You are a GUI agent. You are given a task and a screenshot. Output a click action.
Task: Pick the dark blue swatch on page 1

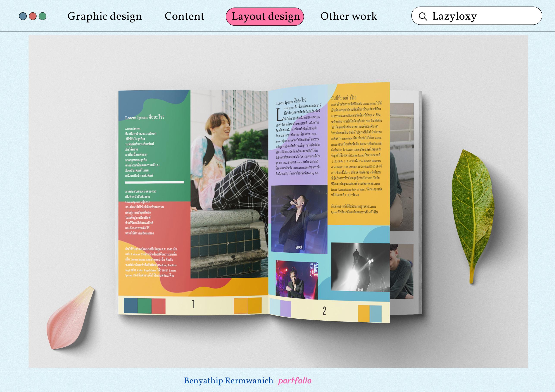coord(131,306)
